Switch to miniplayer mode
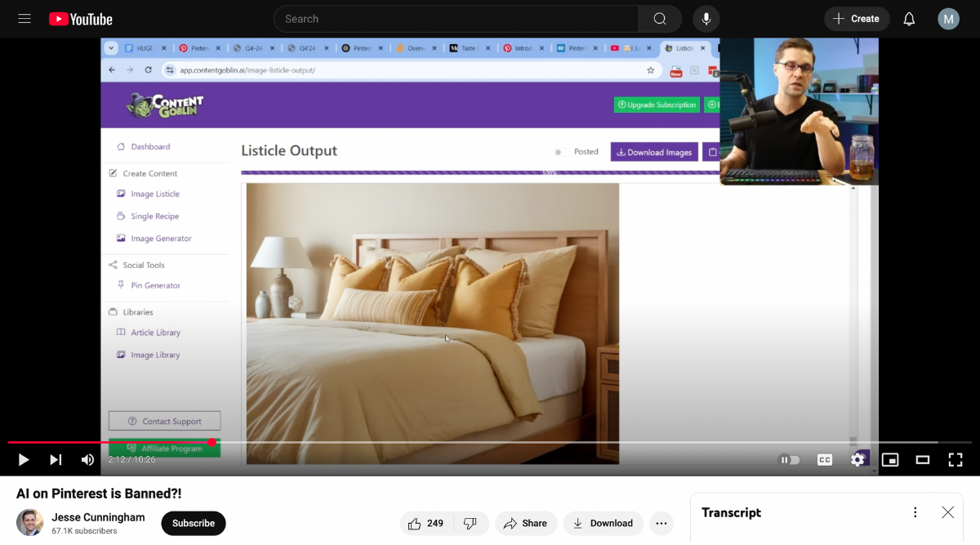The width and height of the screenshot is (980, 545). (890, 460)
